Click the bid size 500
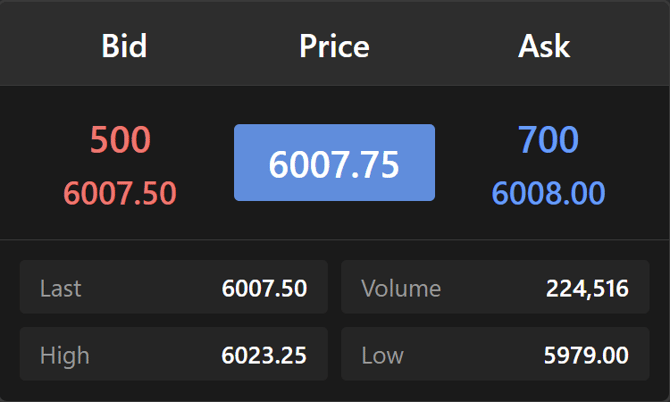Image resolution: width=670 pixels, height=402 pixels. coord(120,141)
